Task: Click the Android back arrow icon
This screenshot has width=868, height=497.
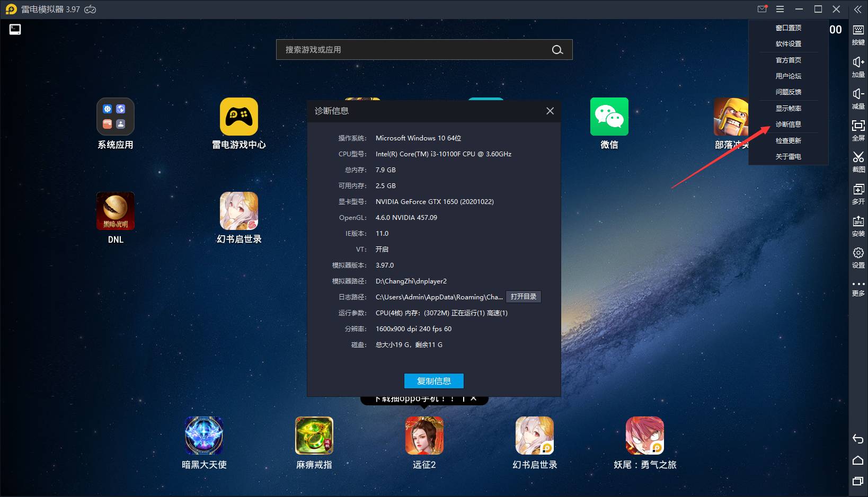Action: tap(858, 439)
